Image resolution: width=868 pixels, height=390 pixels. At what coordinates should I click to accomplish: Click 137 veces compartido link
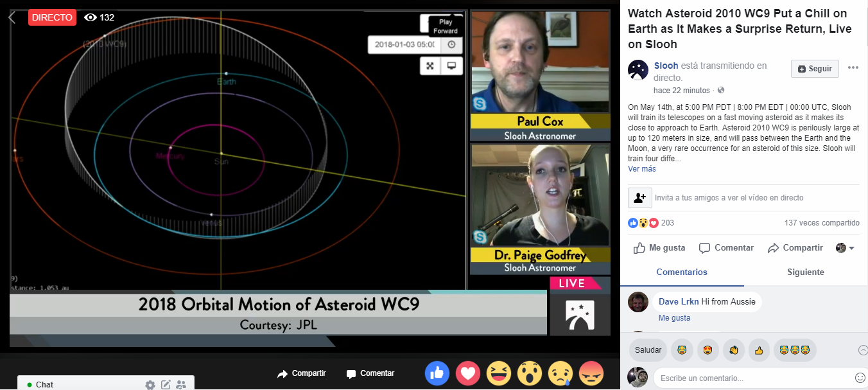click(822, 223)
